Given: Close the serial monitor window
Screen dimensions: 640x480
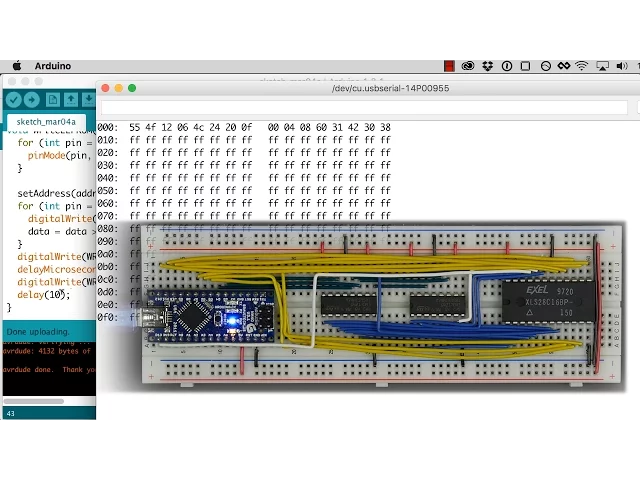Looking at the screenshot, I should [x=105, y=88].
